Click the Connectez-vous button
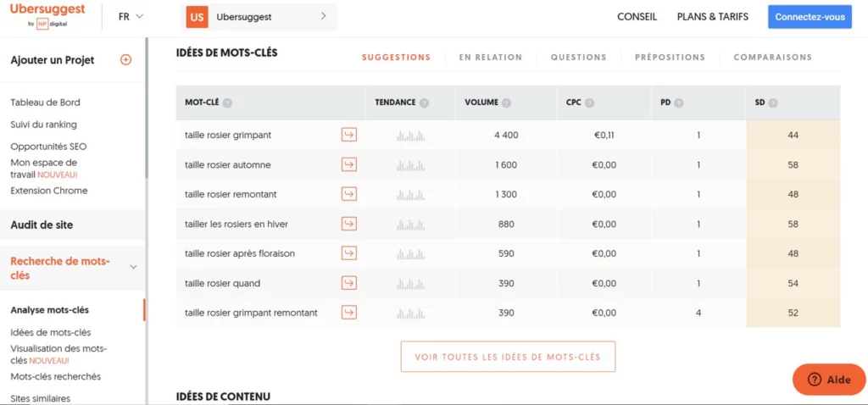This screenshot has width=868, height=405. (810, 17)
